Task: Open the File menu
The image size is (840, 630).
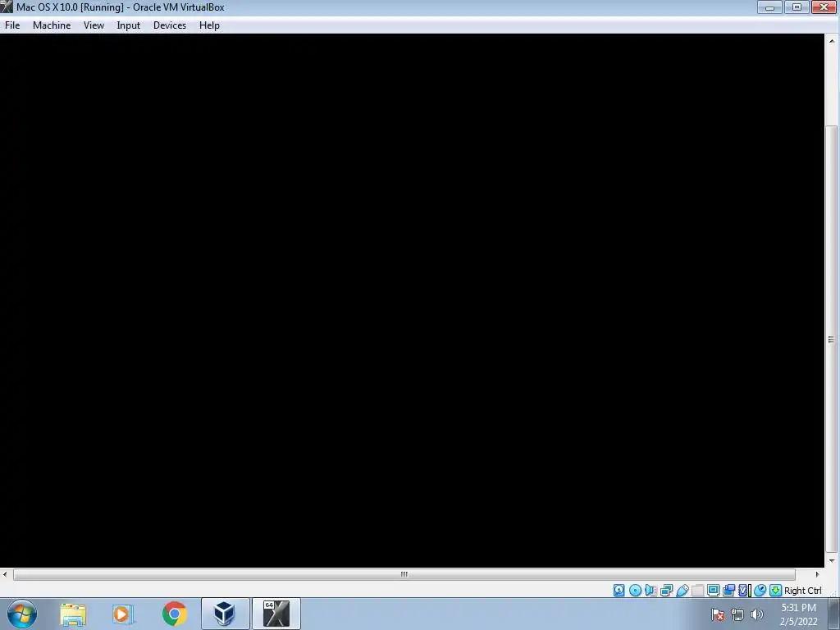Action: (x=12, y=25)
